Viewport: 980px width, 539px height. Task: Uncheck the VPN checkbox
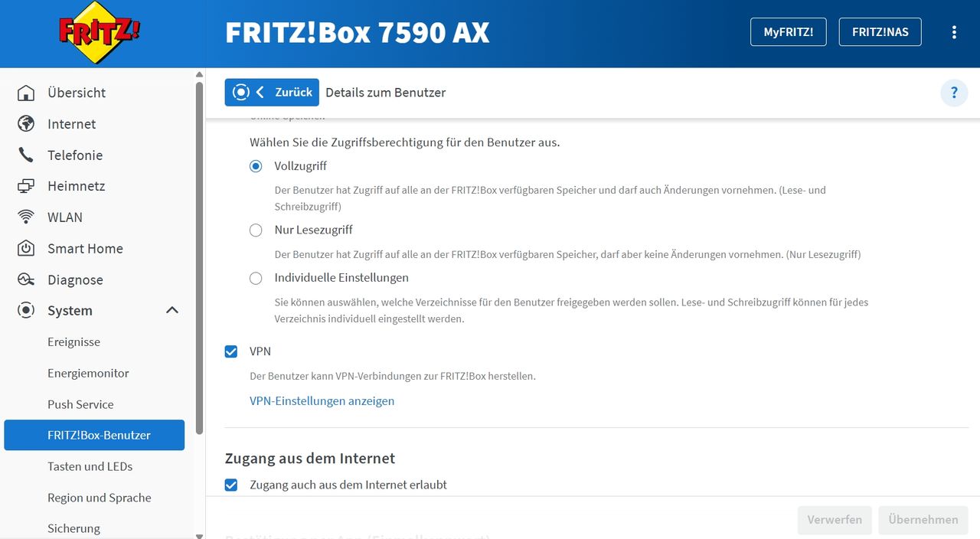tap(231, 351)
